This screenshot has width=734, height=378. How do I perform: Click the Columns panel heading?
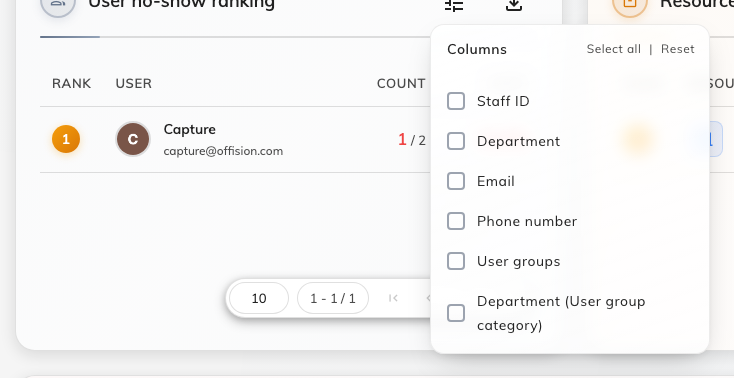477,49
